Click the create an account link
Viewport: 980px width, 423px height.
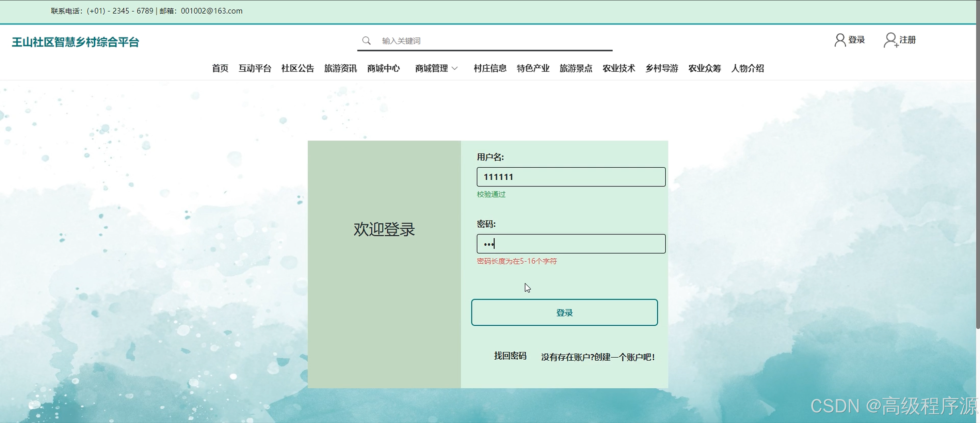click(x=598, y=357)
